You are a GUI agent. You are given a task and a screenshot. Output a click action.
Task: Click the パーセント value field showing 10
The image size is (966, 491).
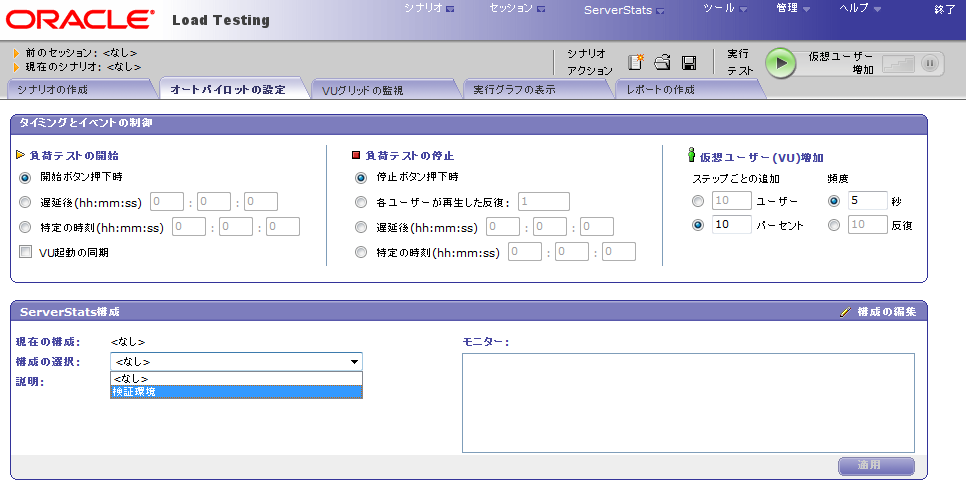click(x=732, y=224)
